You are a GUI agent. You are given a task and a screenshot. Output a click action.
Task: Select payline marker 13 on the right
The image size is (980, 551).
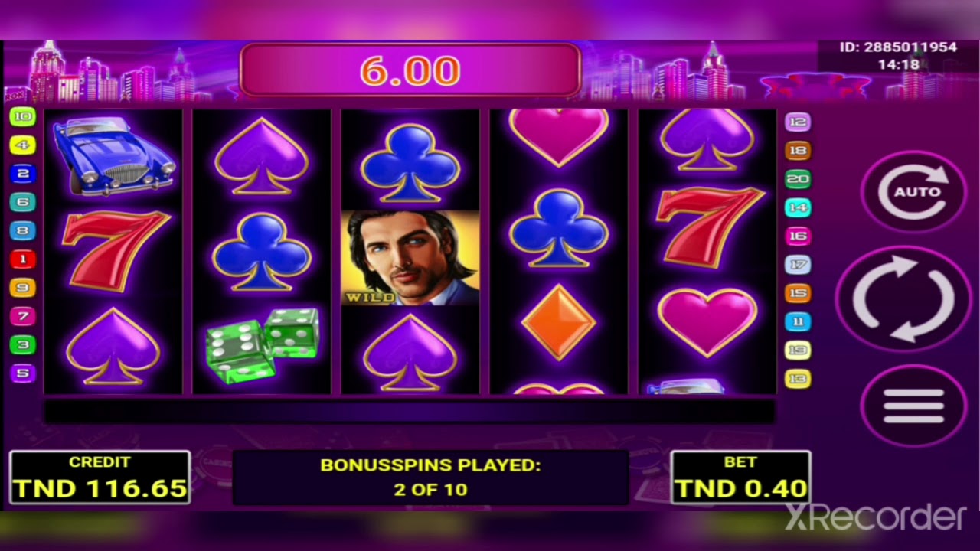coord(798,379)
